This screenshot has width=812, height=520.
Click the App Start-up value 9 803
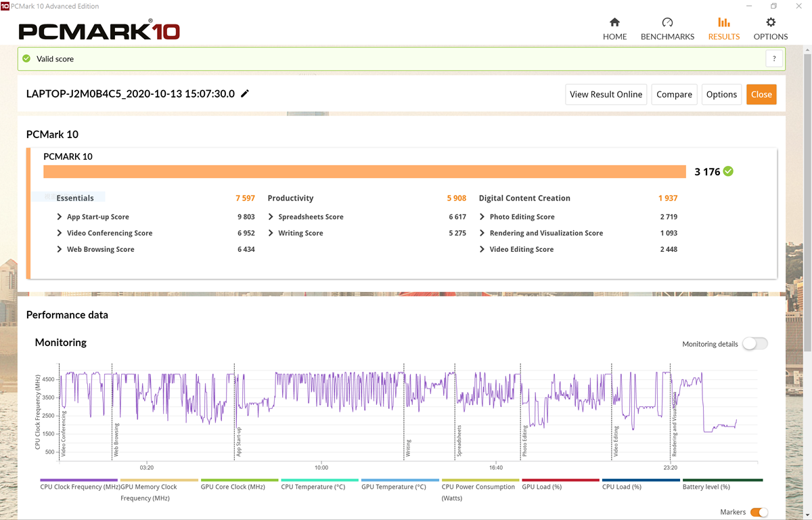pos(246,217)
